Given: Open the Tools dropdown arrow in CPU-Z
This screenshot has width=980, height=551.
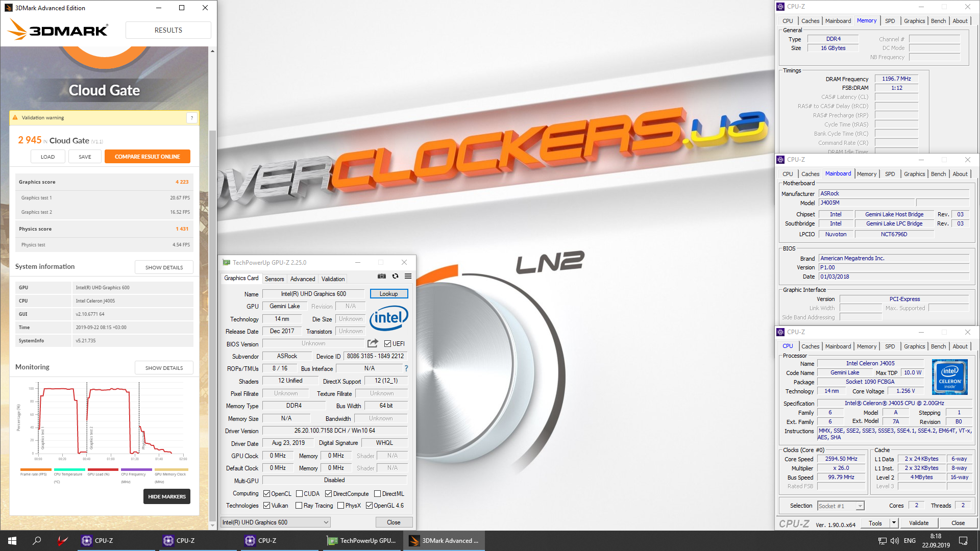Looking at the screenshot, I should (x=894, y=523).
